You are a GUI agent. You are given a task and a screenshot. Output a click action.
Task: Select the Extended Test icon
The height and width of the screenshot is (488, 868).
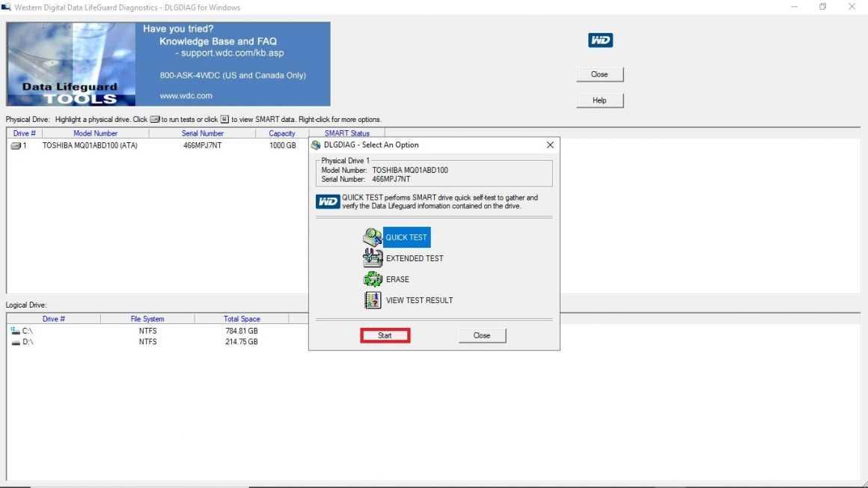373,258
